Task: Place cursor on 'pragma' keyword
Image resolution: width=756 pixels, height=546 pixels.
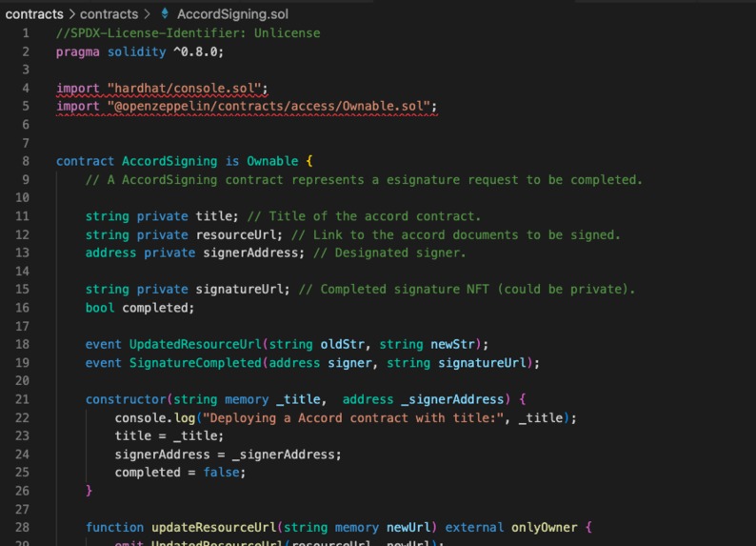Action: click(x=78, y=52)
